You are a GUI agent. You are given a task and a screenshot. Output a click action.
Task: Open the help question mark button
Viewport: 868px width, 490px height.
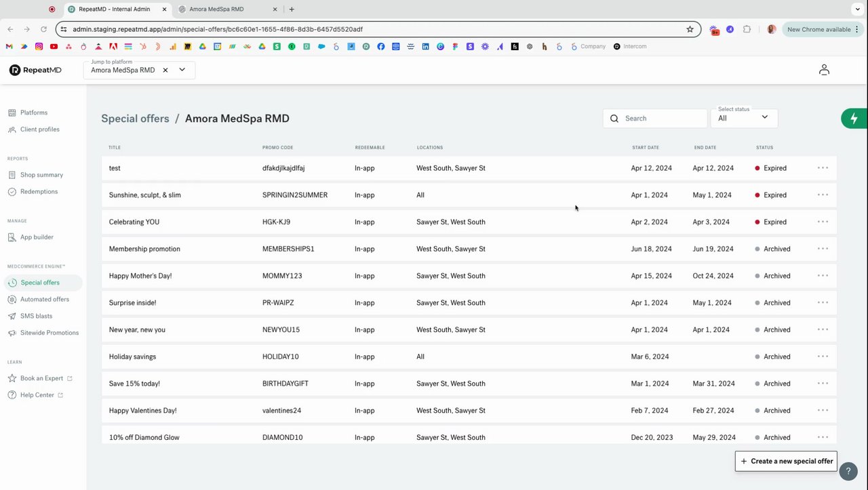[848, 471]
